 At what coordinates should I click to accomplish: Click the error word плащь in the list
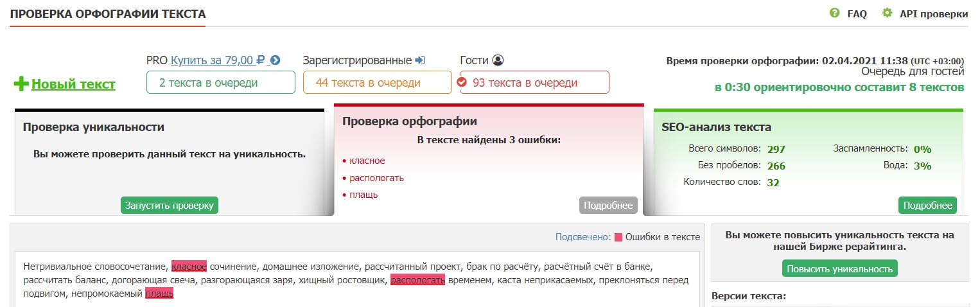pyautogui.click(x=363, y=195)
